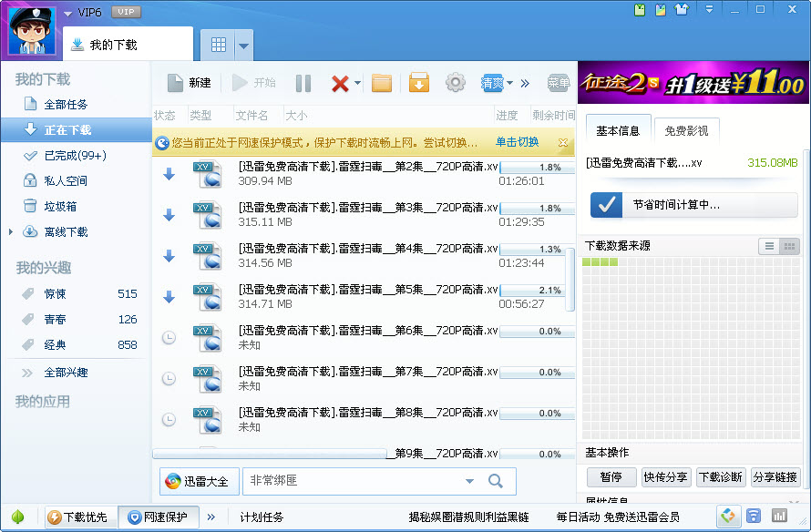811x532 pixels.
Task: Click green leaf icon in status bar
Action: click(17, 517)
